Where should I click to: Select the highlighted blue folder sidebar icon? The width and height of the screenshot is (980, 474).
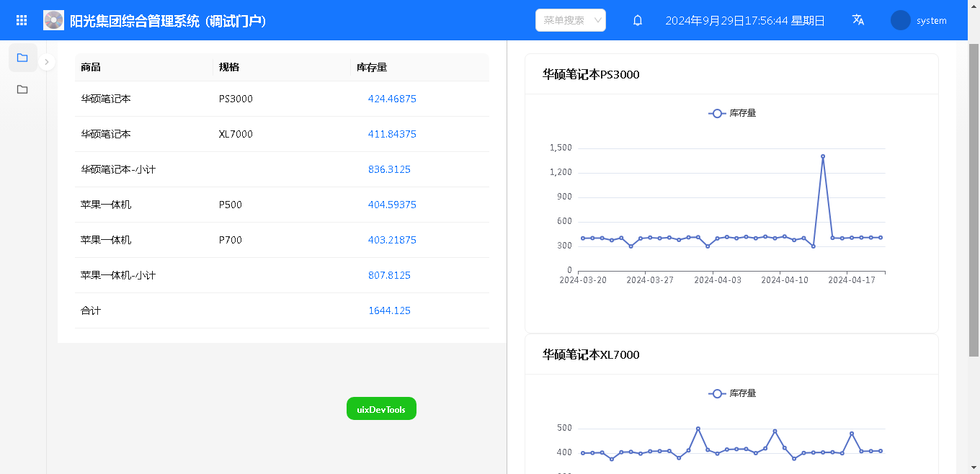tap(22, 58)
